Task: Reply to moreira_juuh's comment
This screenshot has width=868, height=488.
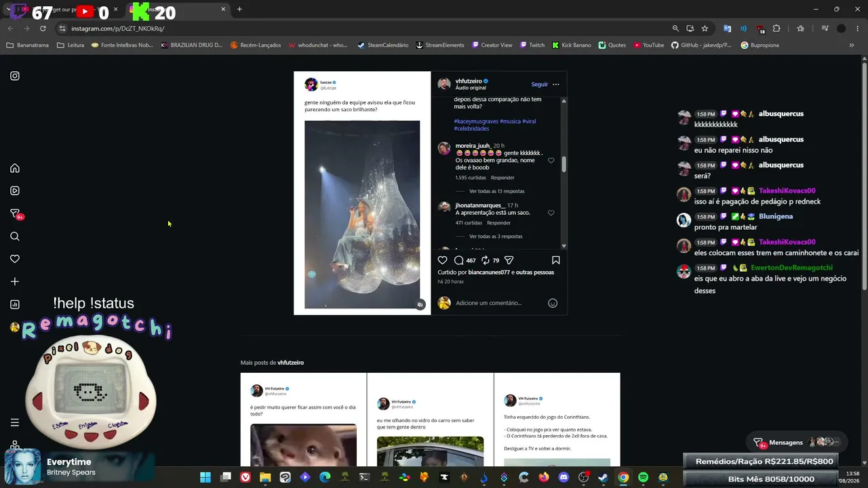Action: tap(502, 178)
